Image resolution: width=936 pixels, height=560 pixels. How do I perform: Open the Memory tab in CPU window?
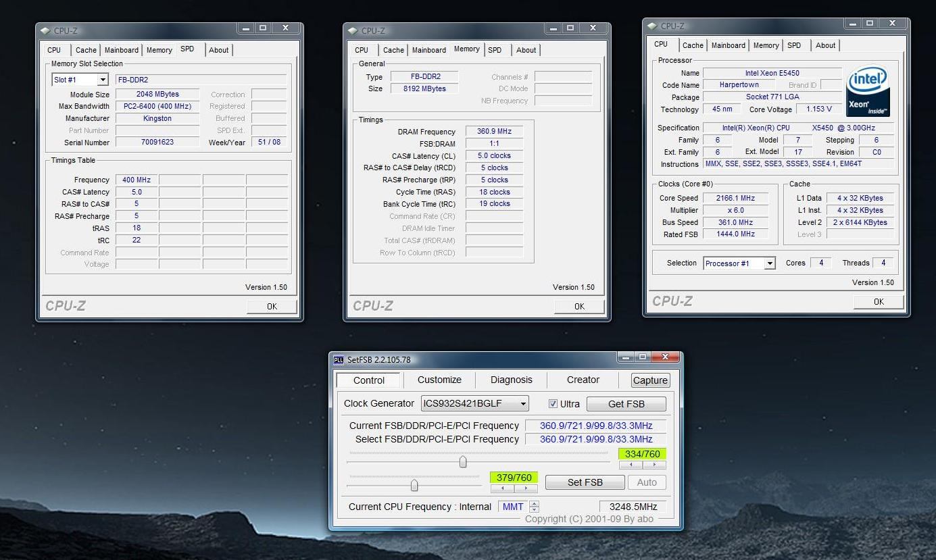click(x=766, y=45)
